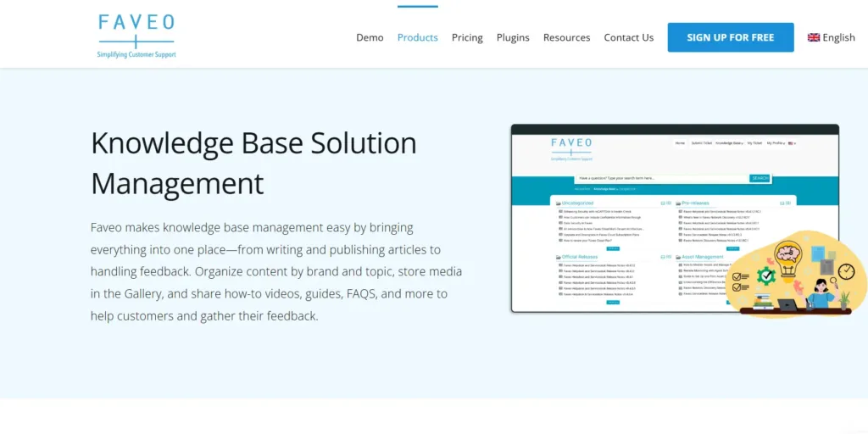Click the Knowledge Base Solution Management heading
Screen dimensions: 868x434
253,164
